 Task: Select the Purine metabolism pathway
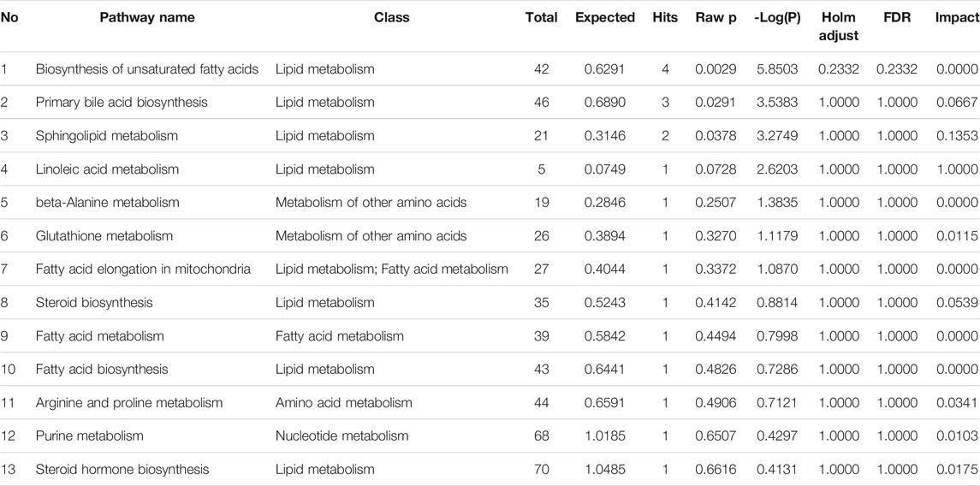point(89,436)
